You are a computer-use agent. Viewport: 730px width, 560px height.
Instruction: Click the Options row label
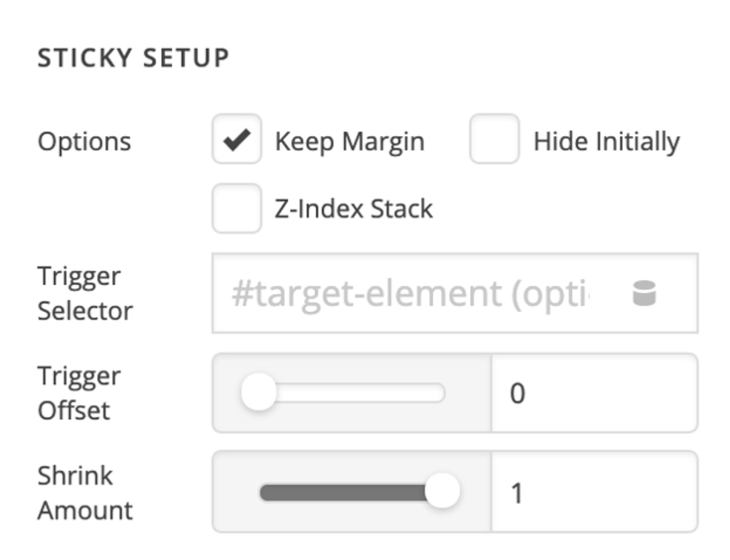pos(84,143)
